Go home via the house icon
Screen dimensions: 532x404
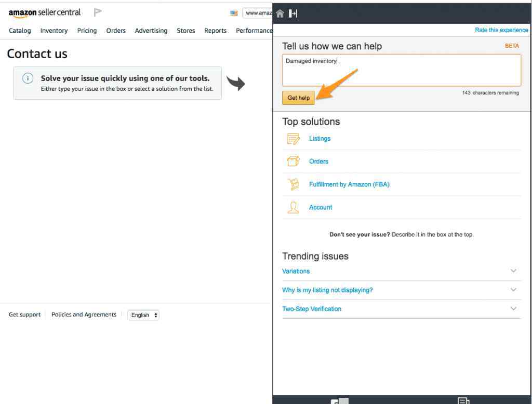280,14
